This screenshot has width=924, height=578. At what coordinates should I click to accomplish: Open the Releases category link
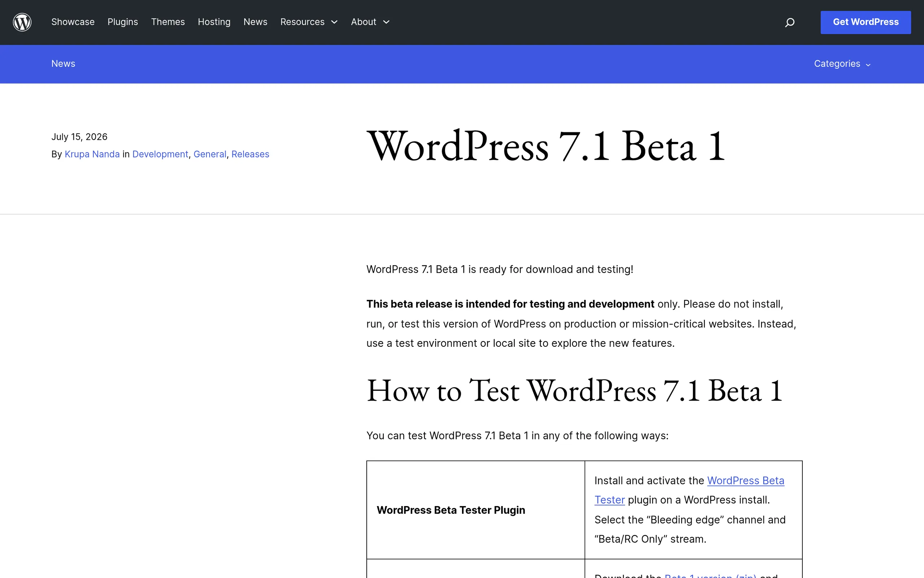click(x=250, y=154)
